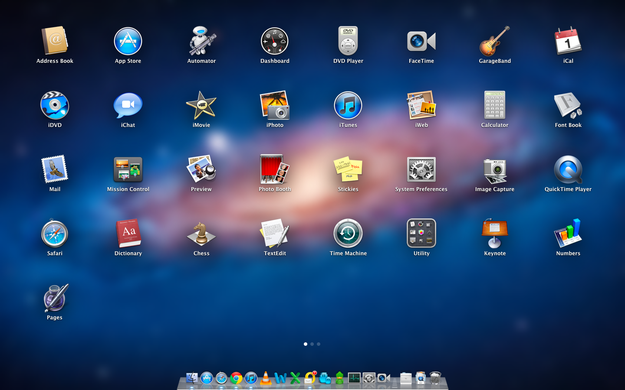Open iPhoto

275,105
